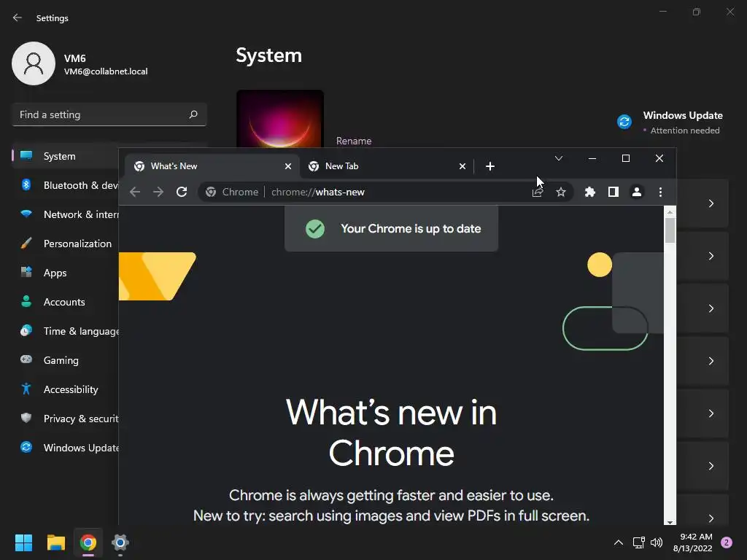The height and width of the screenshot is (560, 747).
Task: Open File Explorer from taskbar
Action: [55, 542]
